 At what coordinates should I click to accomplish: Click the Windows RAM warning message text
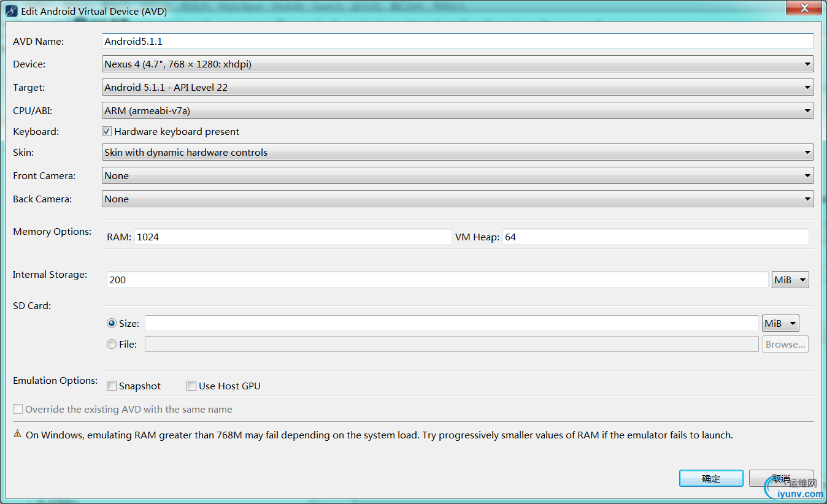click(x=379, y=435)
